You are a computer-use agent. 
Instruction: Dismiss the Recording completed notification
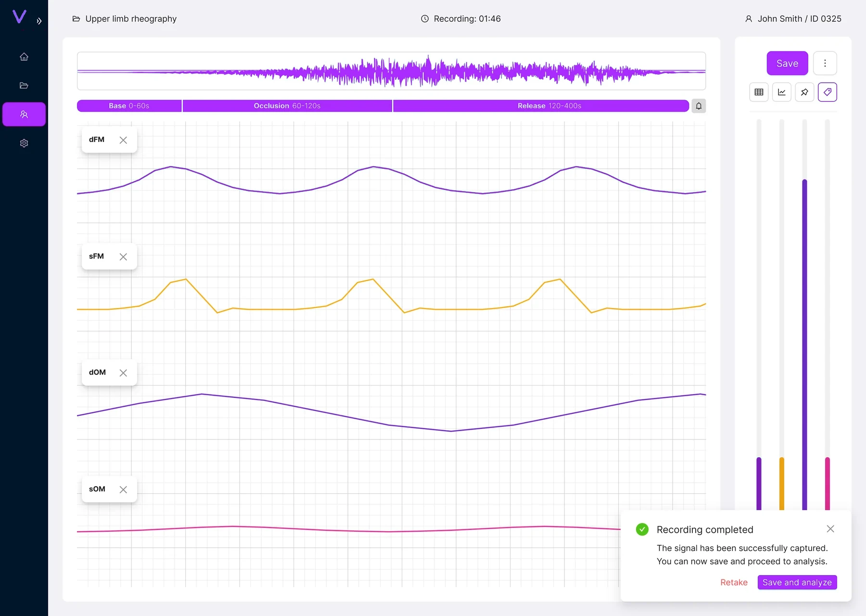(830, 529)
